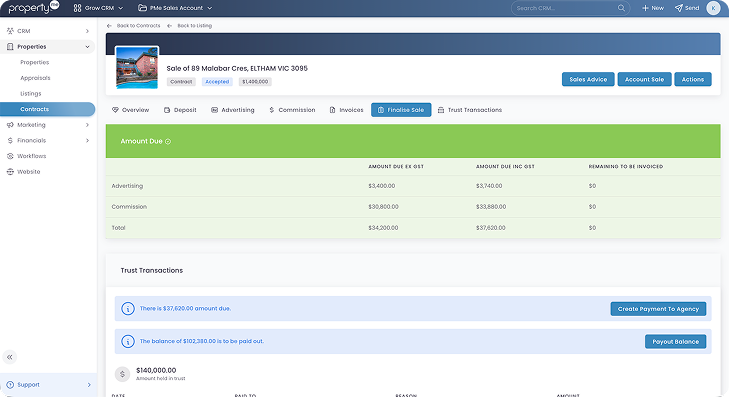Image resolution: width=729 pixels, height=397 pixels.
Task: Open Listings in the sidebar
Action: click(31, 93)
